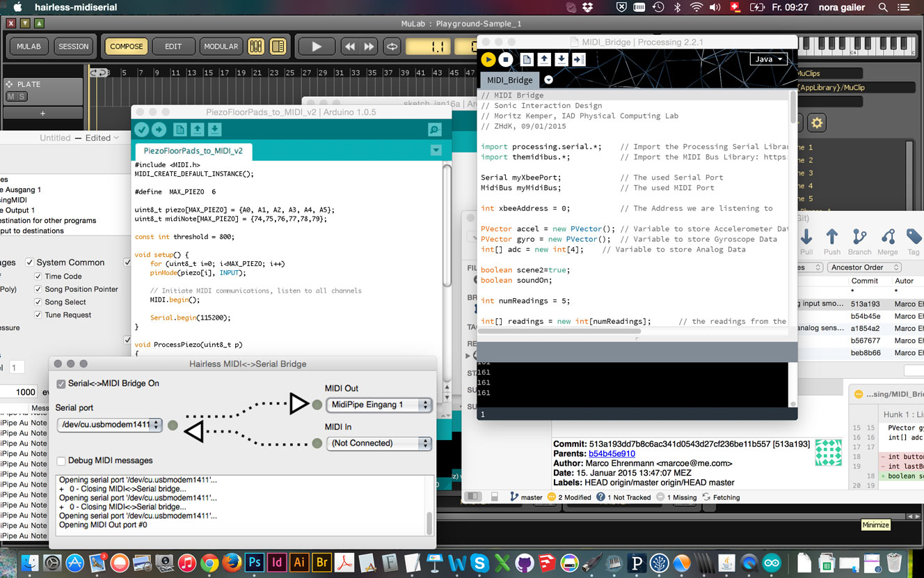Click the SESSION button
924x578 pixels.
click(x=74, y=47)
